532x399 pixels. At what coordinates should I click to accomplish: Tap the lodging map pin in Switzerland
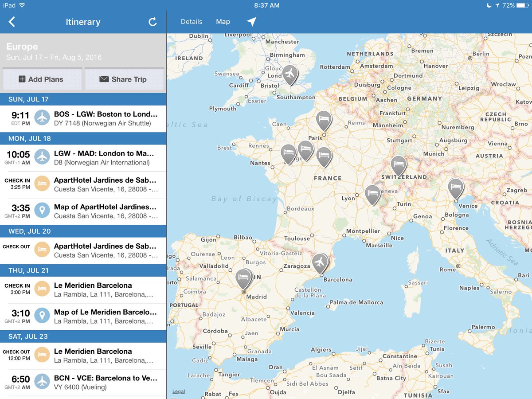click(x=399, y=165)
